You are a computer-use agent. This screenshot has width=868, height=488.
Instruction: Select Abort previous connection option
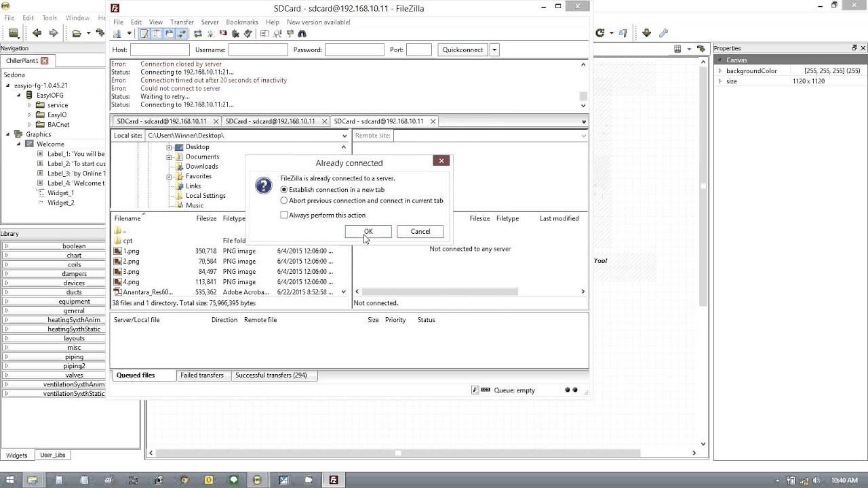pos(361,201)
